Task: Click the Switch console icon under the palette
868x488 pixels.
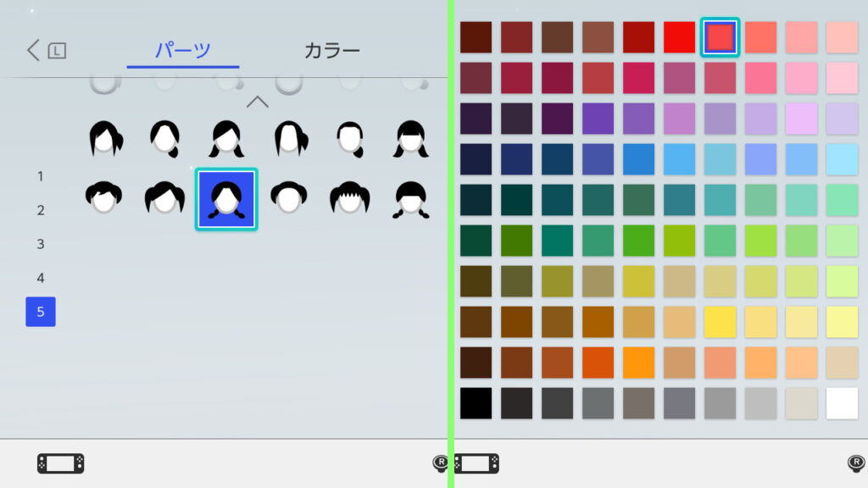Action: tap(476, 463)
